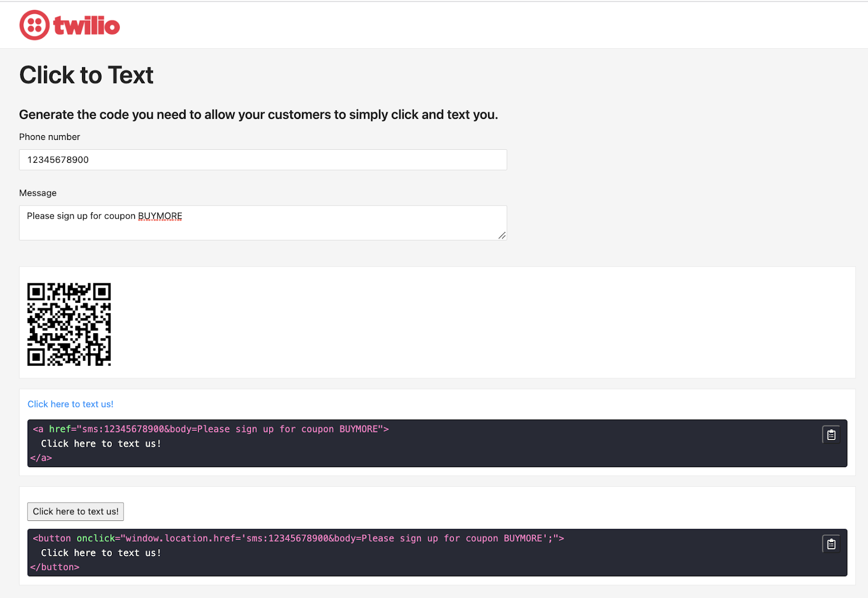Click into the Message text area
868x598 pixels.
pyautogui.click(x=263, y=222)
